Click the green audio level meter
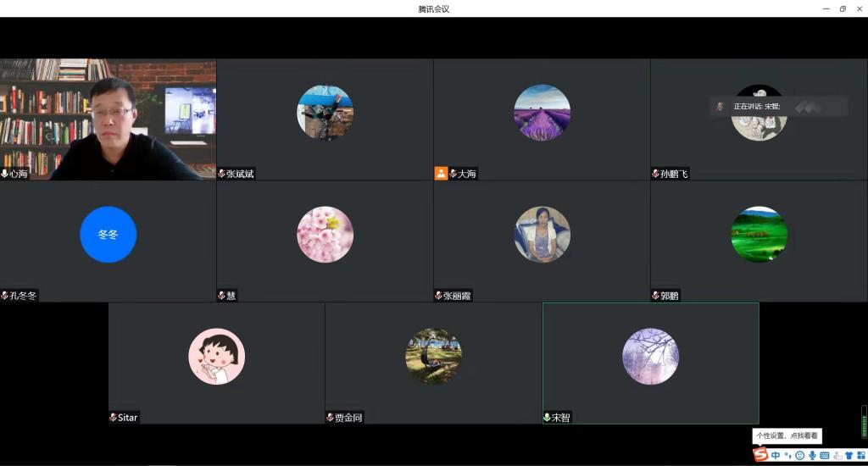The width and height of the screenshot is (868, 466). click(x=864, y=422)
